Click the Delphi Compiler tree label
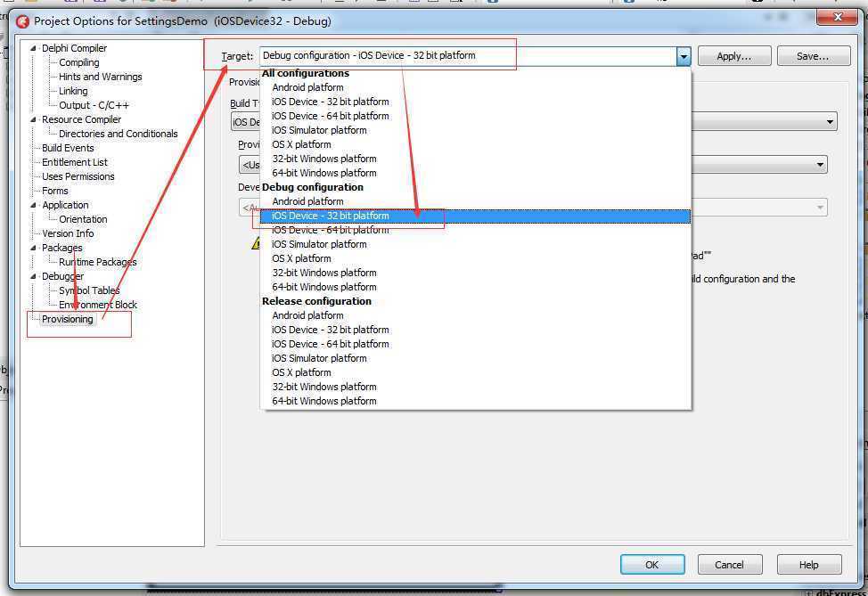The height and width of the screenshot is (596, 868). click(74, 48)
